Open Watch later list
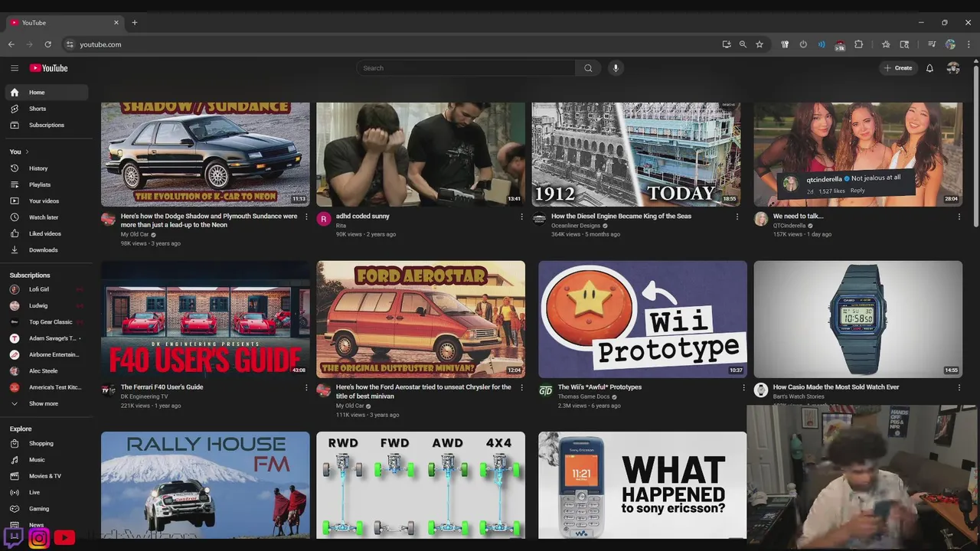This screenshot has width=980, height=551. 46,217
